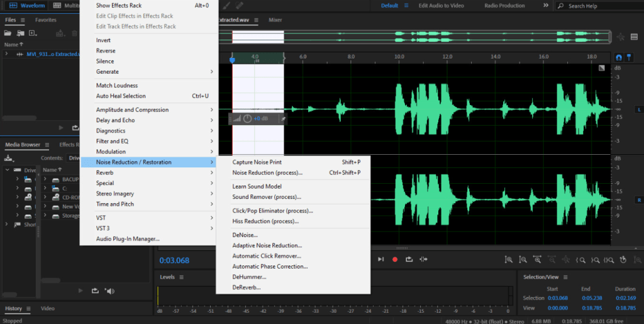The image size is (644, 324).
Task: Click the Zoom to Selection icon
Action: [x=609, y=260]
